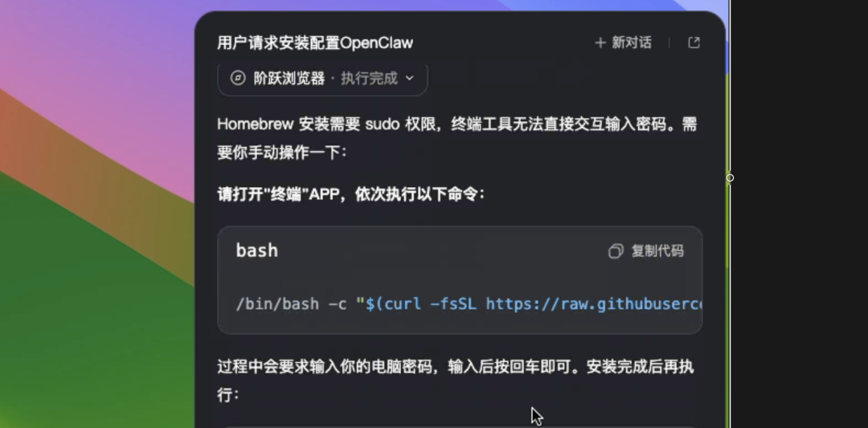The image size is (868, 428).
Task: Start a 新对话 conversation
Action: [x=624, y=43]
